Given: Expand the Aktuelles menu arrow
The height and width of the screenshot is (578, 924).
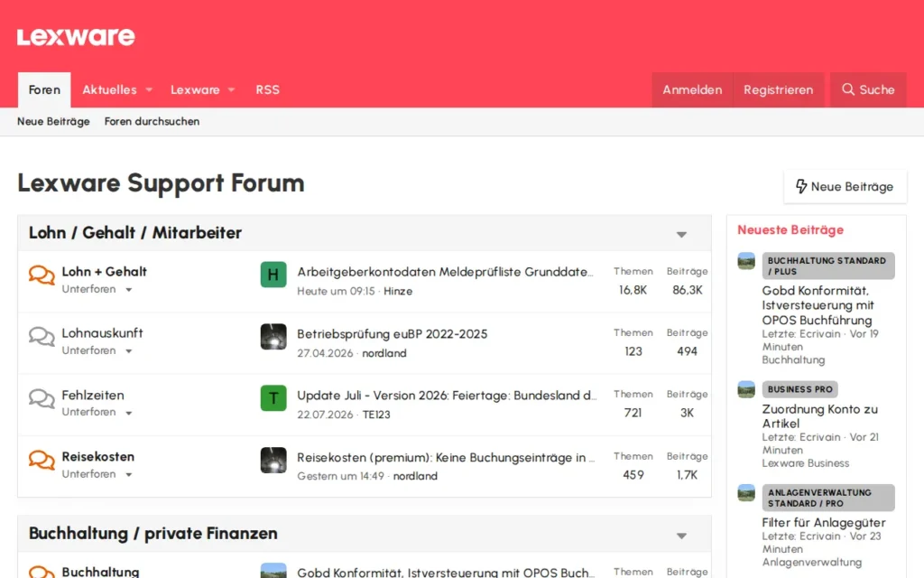Looking at the screenshot, I should pos(149,89).
